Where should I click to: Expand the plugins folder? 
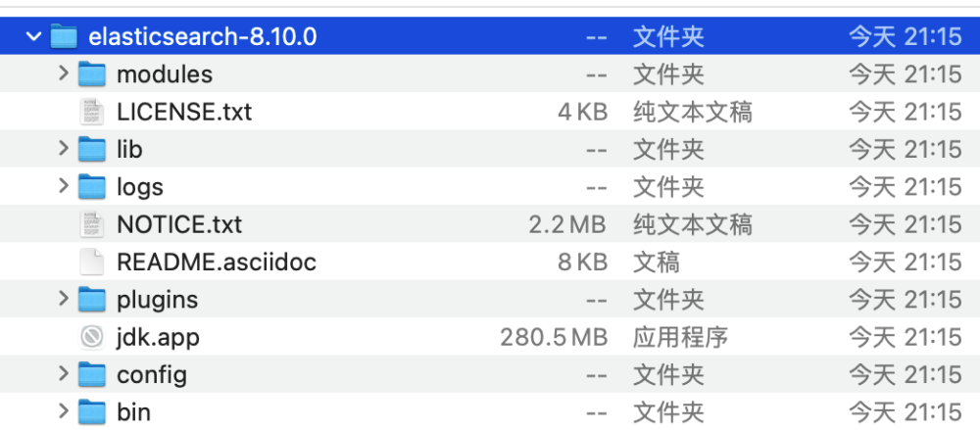(64, 299)
